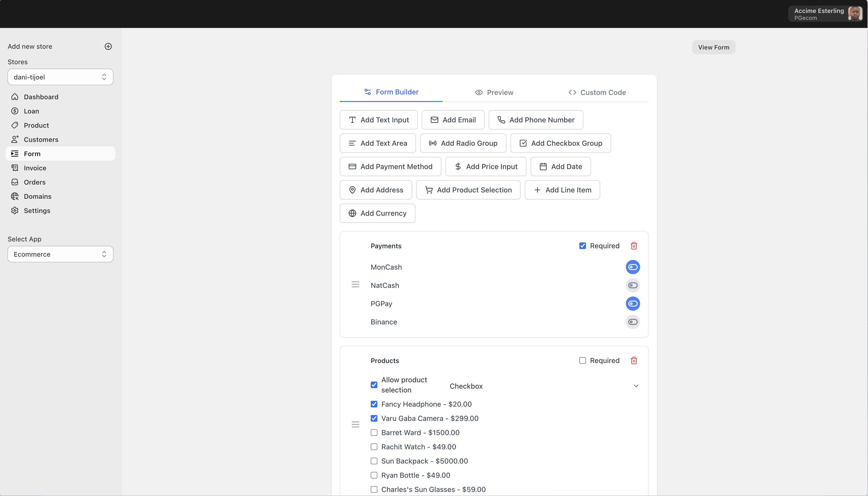Open the Invoice page in the sidebar

[x=35, y=168]
